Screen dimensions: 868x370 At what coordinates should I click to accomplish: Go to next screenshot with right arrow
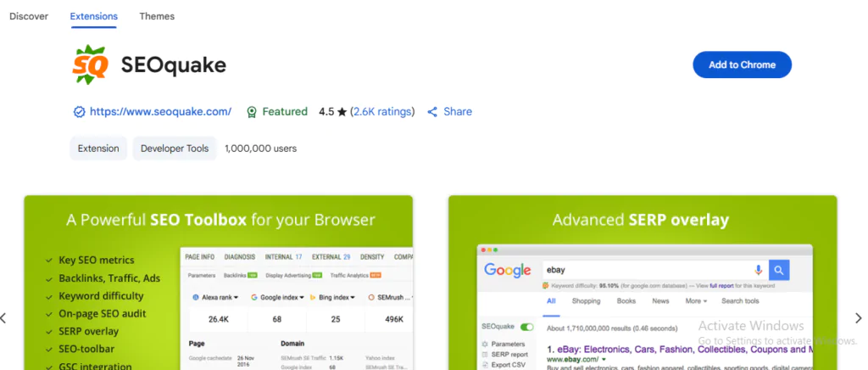[859, 318]
